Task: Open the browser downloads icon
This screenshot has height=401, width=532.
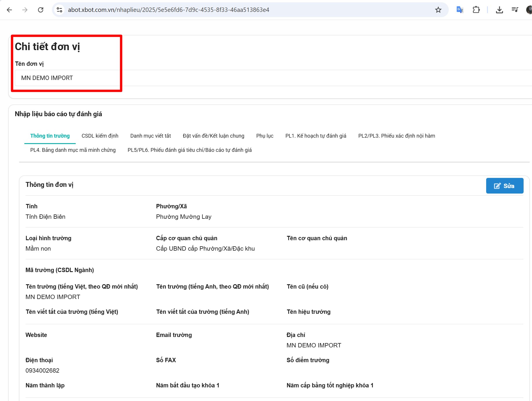Action: point(499,10)
